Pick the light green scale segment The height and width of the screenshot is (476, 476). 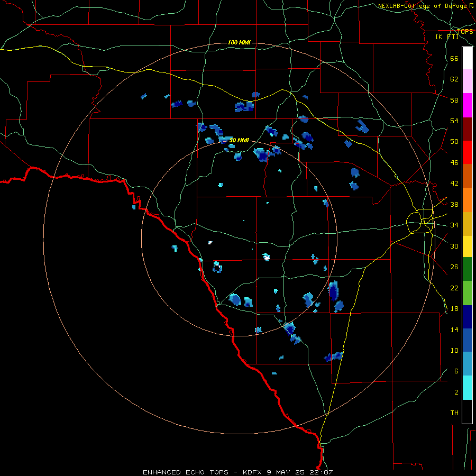point(467,293)
